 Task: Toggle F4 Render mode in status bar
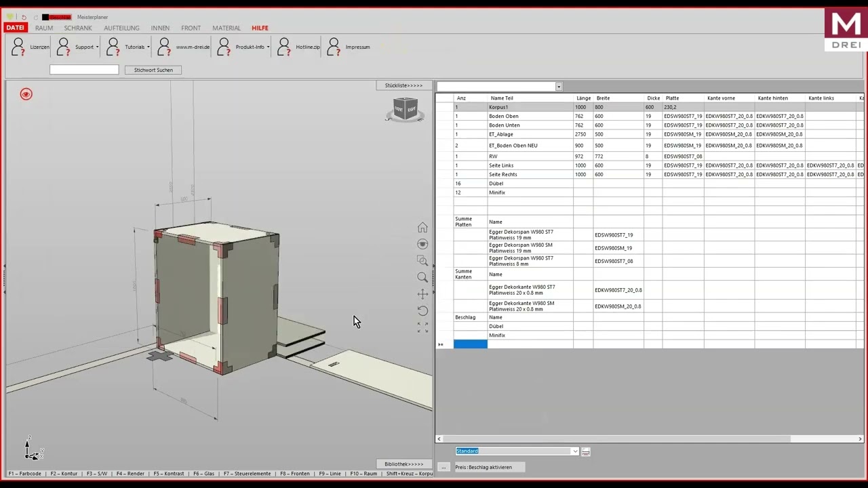coord(130,474)
